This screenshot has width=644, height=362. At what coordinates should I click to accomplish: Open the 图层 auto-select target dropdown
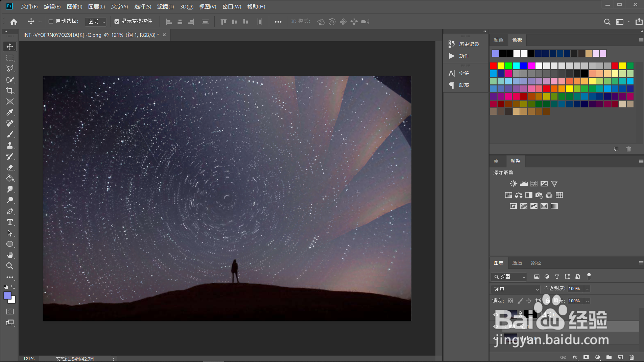tap(96, 22)
